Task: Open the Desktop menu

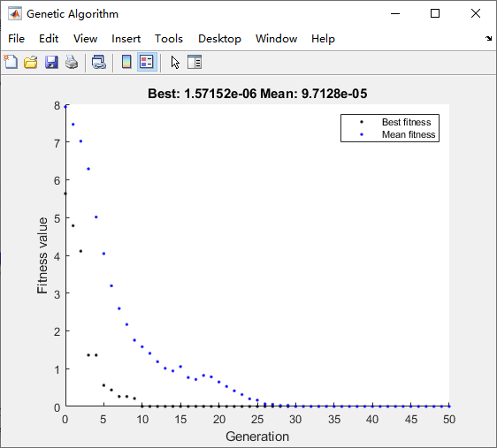Action: 219,39
